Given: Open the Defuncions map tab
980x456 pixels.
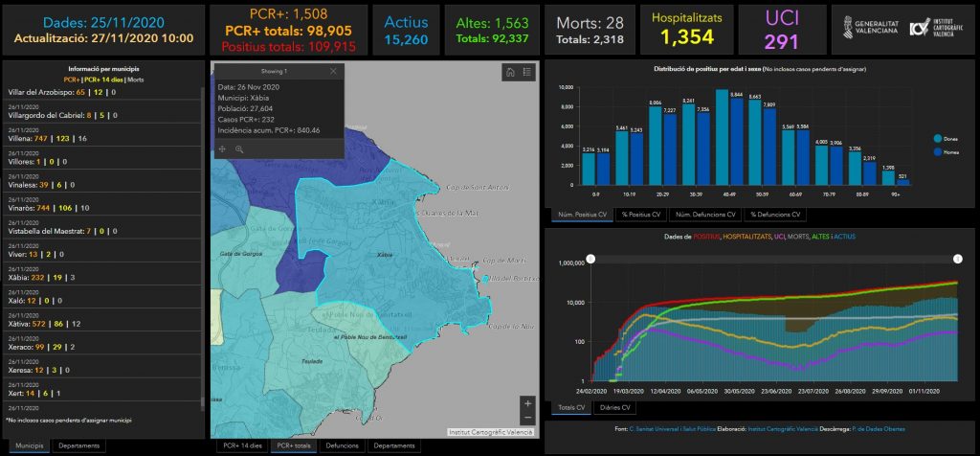Looking at the screenshot, I should coord(342,445).
